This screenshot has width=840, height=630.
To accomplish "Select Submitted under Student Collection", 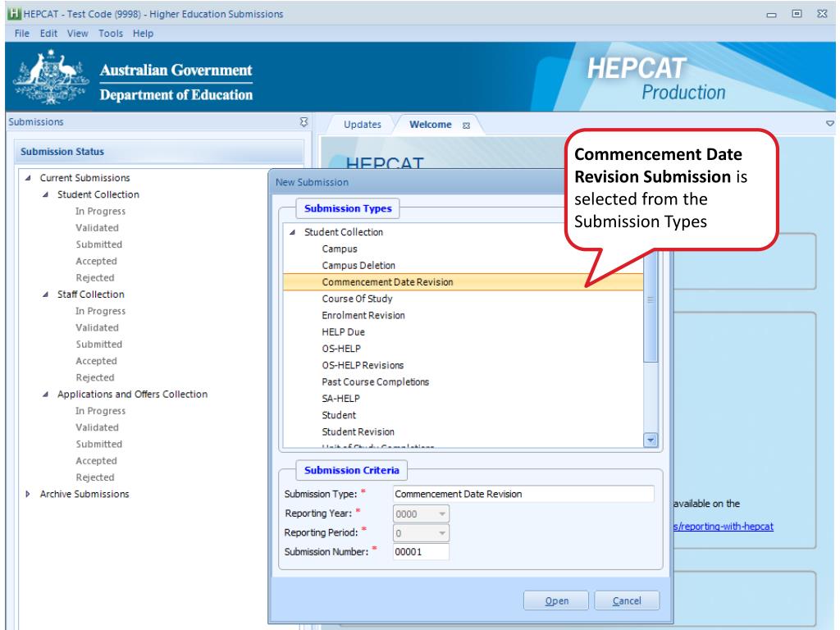I will [x=99, y=244].
